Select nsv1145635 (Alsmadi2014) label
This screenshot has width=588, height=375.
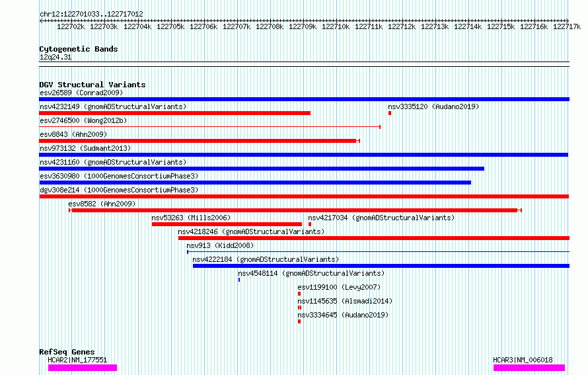click(345, 301)
